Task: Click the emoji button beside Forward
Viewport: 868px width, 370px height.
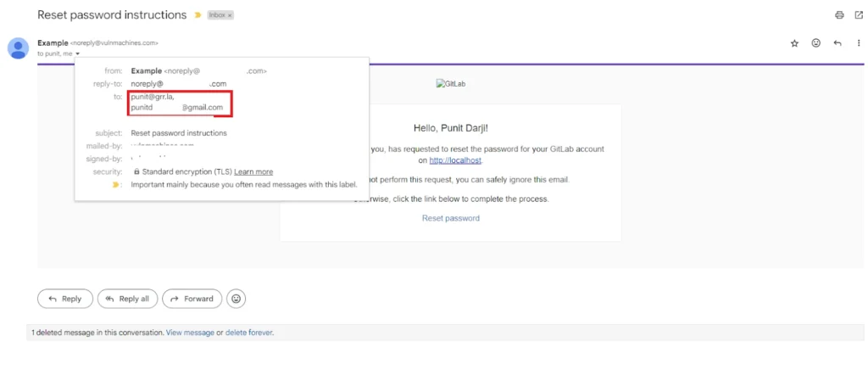Action: [x=236, y=299]
